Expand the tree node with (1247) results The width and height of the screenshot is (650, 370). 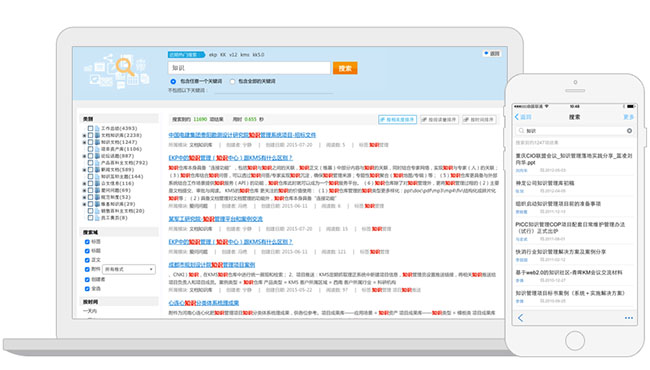pyautogui.click(x=85, y=143)
